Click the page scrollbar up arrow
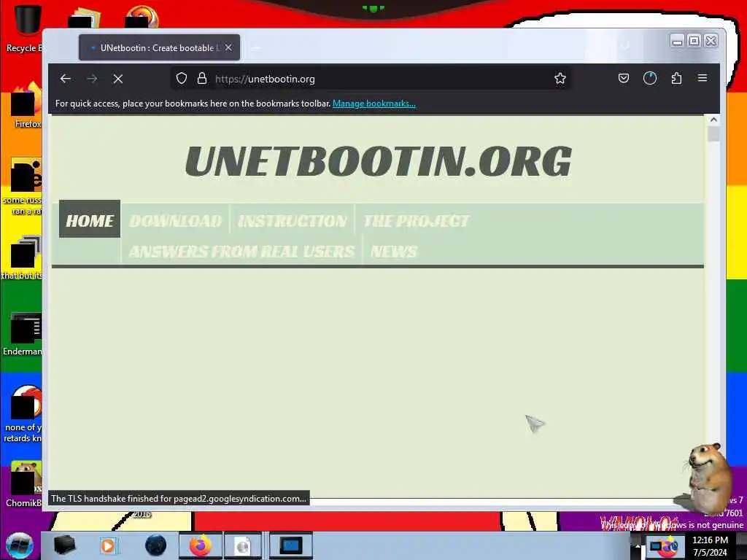The width and height of the screenshot is (747, 560). tap(713, 120)
